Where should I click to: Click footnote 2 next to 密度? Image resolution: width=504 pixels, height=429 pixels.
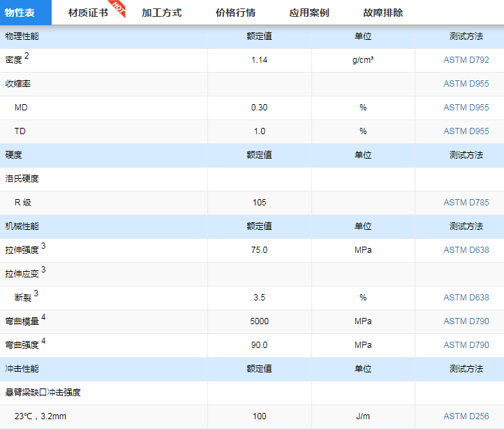27,56
